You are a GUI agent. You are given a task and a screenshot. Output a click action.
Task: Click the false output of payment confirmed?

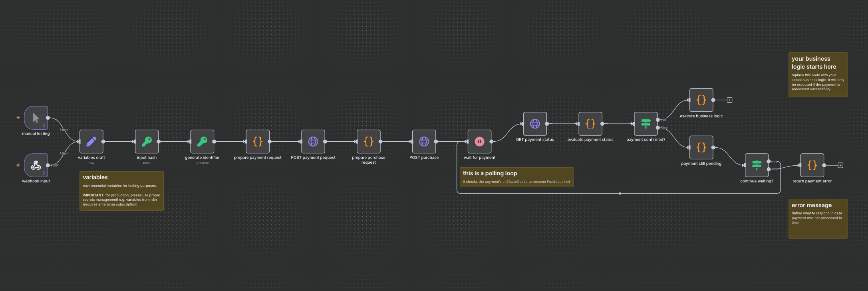(x=658, y=128)
